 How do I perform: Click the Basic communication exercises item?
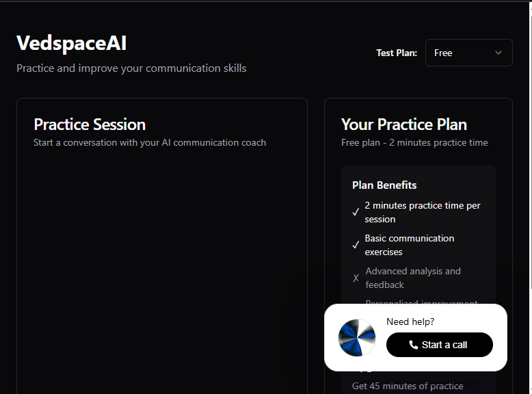[x=409, y=245]
